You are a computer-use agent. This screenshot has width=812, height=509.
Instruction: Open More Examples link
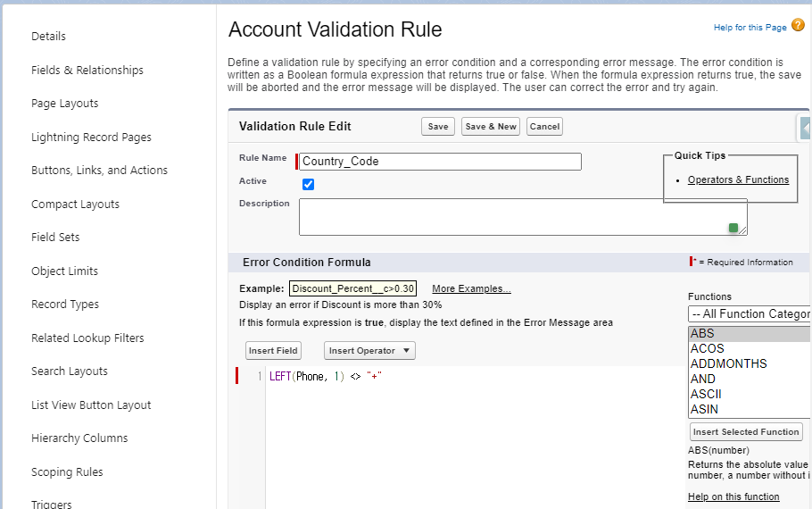click(471, 288)
